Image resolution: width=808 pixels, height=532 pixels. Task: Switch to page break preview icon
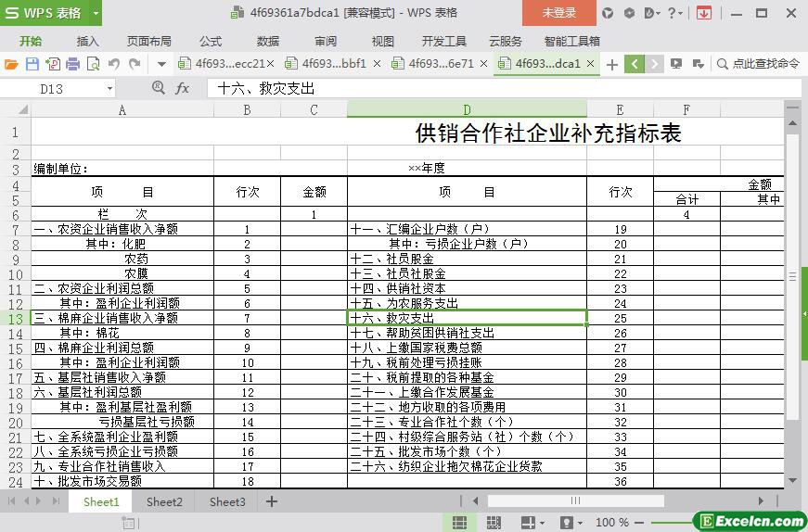point(494,522)
